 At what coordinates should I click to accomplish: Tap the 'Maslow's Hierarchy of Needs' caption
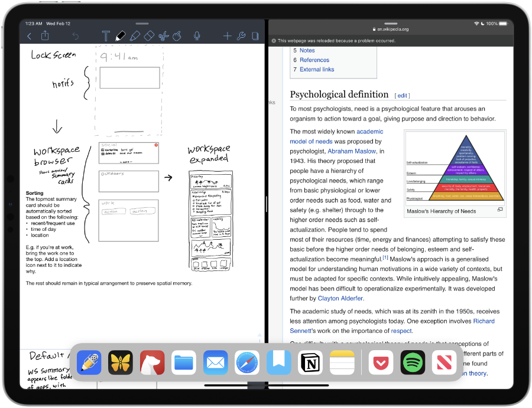click(x=441, y=211)
